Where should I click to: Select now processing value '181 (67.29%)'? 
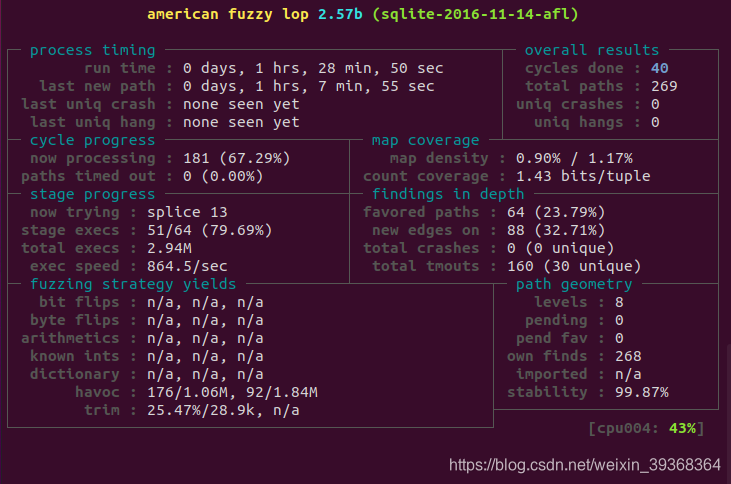pyautogui.click(x=237, y=159)
